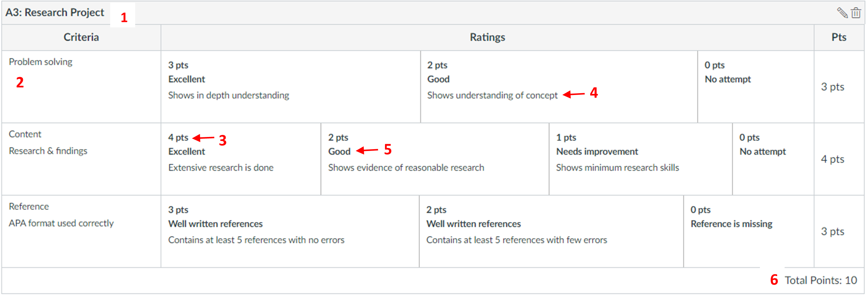Click the Criteria column header
This screenshot has height=296, width=868.
coord(81,37)
